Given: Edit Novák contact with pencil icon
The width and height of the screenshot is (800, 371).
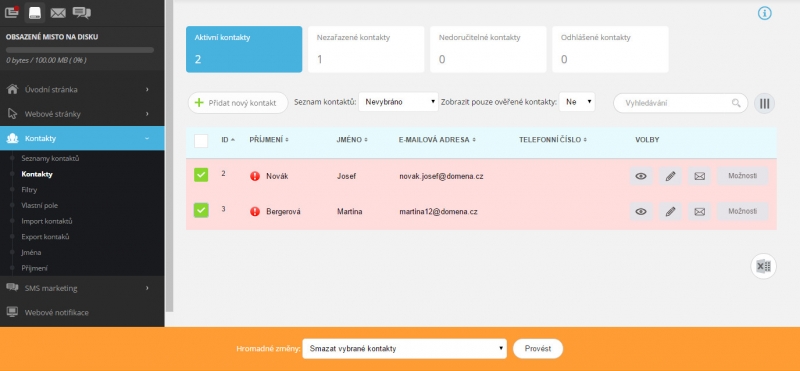Looking at the screenshot, I should point(670,176).
